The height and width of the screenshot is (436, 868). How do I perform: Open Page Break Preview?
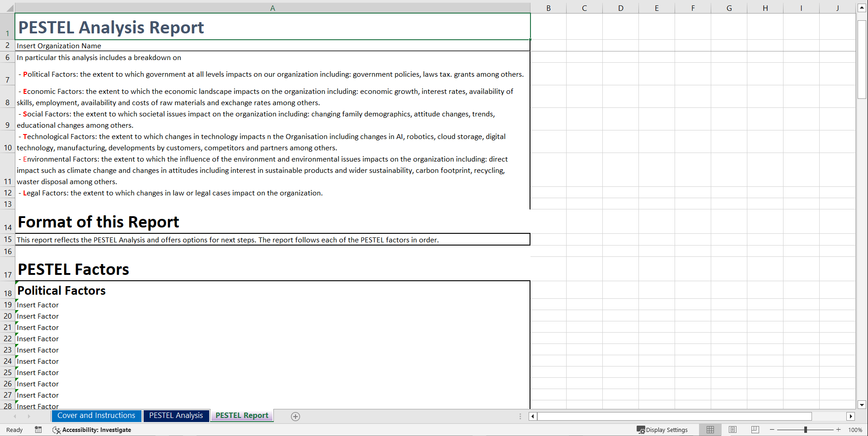click(x=755, y=430)
